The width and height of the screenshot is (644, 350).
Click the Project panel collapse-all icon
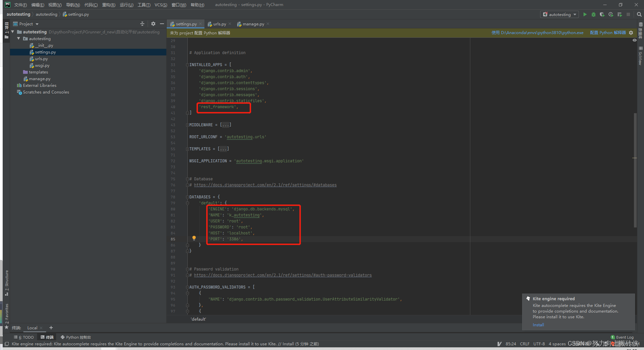(142, 24)
